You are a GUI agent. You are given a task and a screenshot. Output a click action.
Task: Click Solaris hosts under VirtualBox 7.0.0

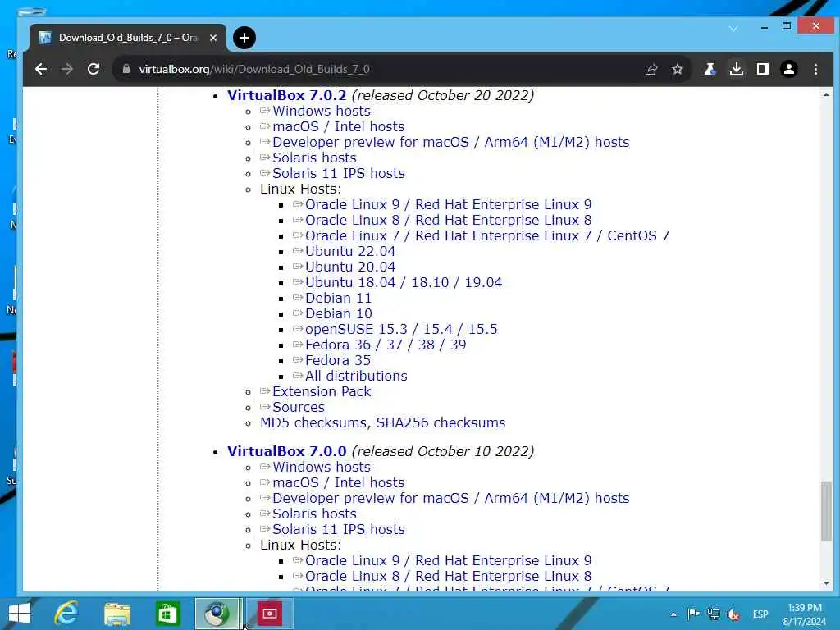click(314, 514)
